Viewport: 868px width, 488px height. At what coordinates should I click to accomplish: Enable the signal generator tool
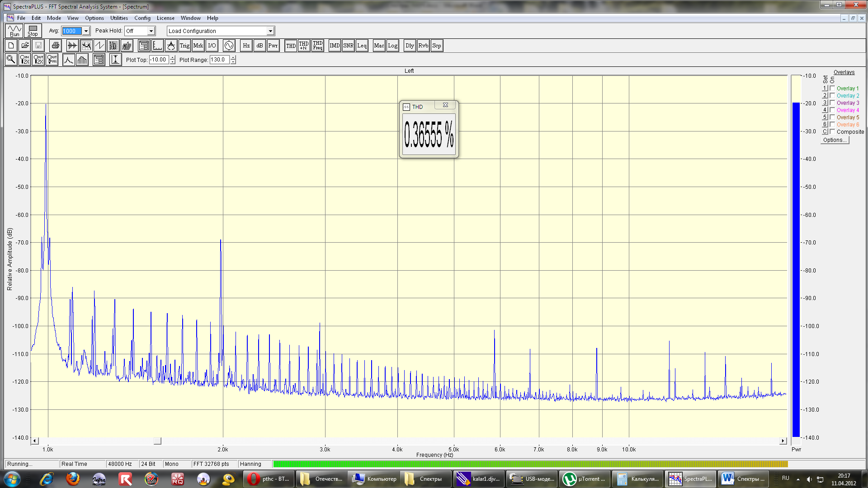pos(230,45)
